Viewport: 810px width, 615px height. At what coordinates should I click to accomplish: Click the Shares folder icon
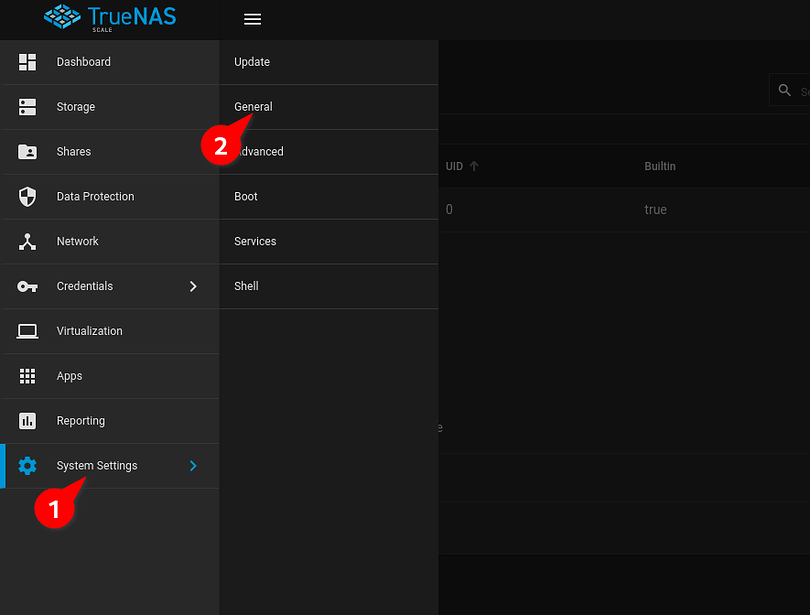click(27, 151)
